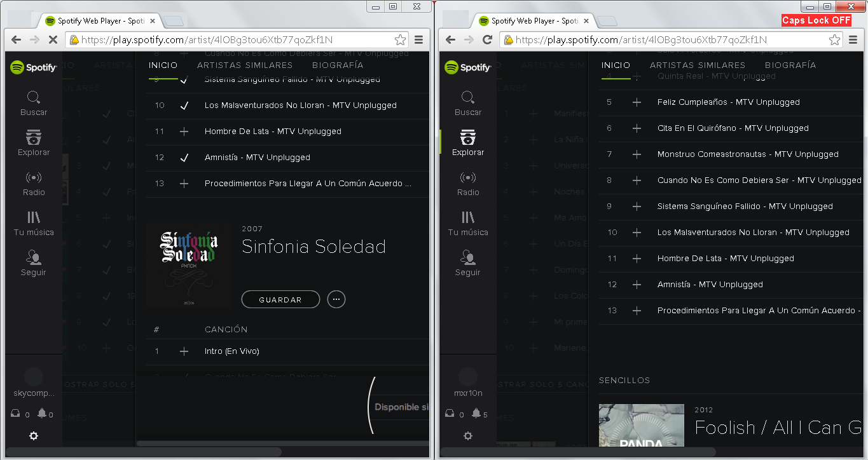868x460 pixels.
Task: Open Chrome menu in right browser
Action: pyautogui.click(x=853, y=40)
